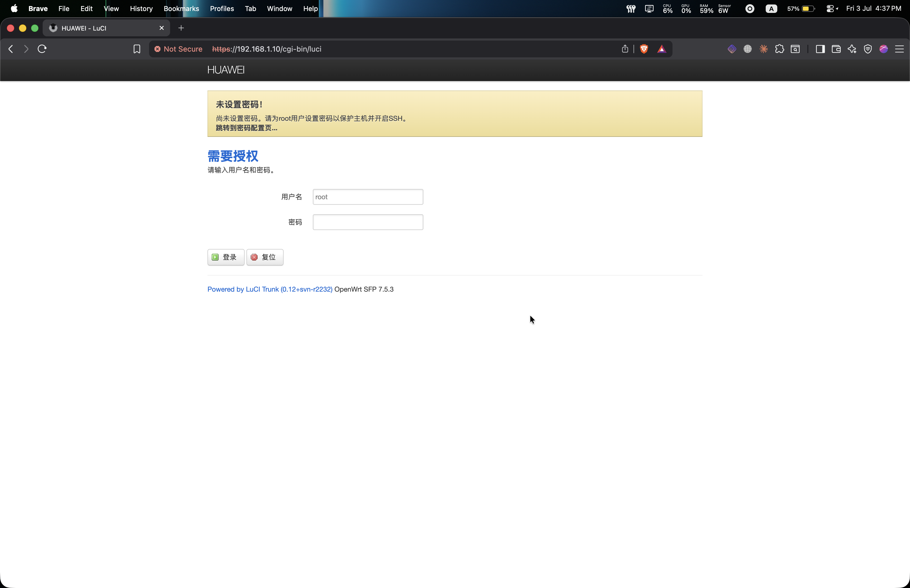Open the Bookmarks menu
Image resolution: width=910 pixels, height=588 pixels.
point(181,8)
